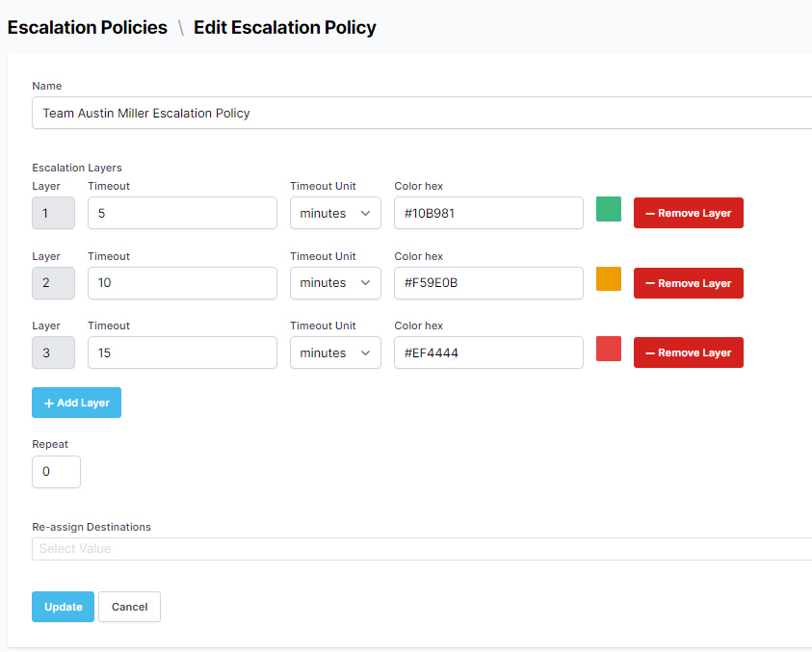Image resolution: width=812 pixels, height=652 pixels.
Task: Select the red color swatch for layer 3
Action: click(x=609, y=349)
